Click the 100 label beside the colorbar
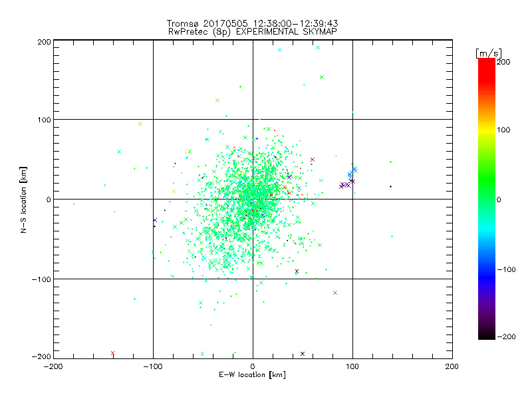Screen dimensions: 532x399 point(503,130)
